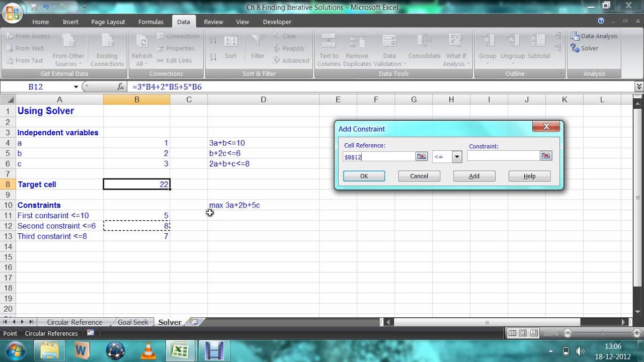The image size is (644, 362).
Task: Open the Name Box dropdown arrow
Action: coord(76,87)
